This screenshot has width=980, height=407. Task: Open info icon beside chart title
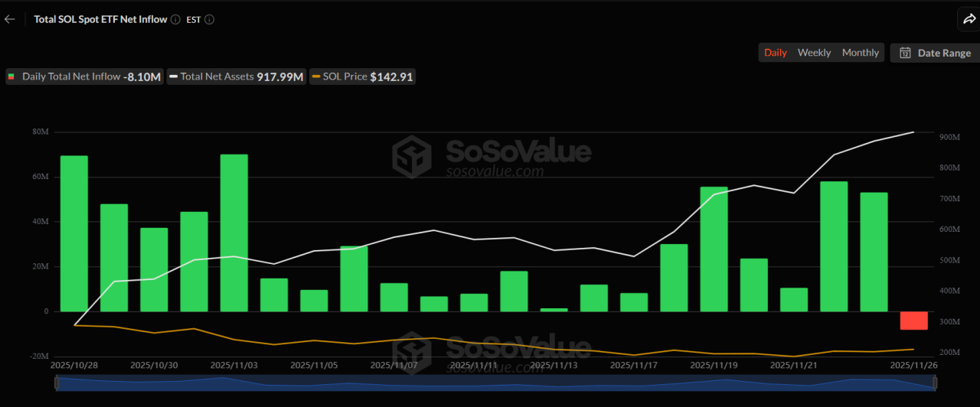[x=175, y=19]
